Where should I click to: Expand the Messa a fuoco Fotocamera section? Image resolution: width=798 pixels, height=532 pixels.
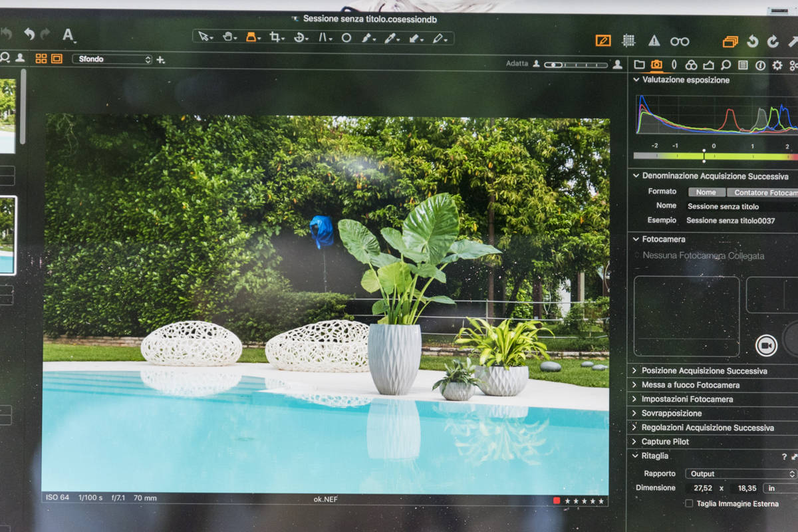point(690,385)
